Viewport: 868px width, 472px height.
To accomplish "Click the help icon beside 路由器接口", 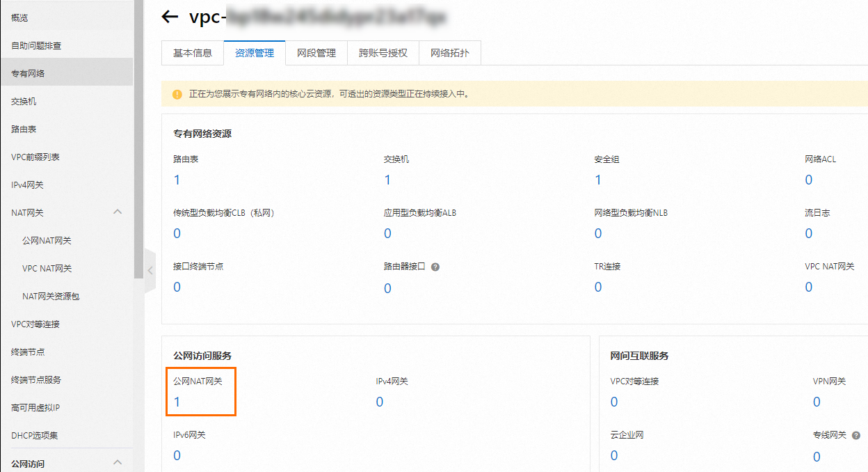I will 435,267.
